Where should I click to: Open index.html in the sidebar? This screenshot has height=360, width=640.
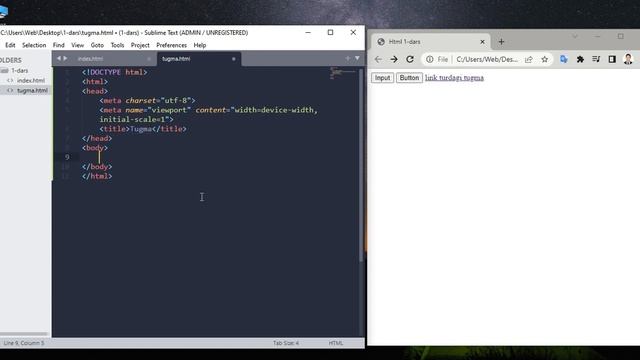[x=31, y=80]
